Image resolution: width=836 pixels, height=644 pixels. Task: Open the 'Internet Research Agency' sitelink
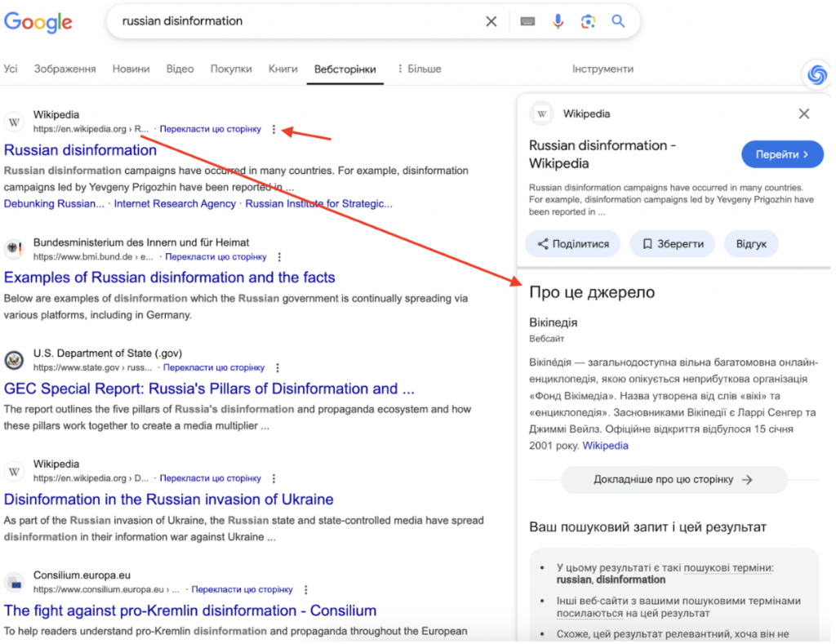(x=175, y=204)
